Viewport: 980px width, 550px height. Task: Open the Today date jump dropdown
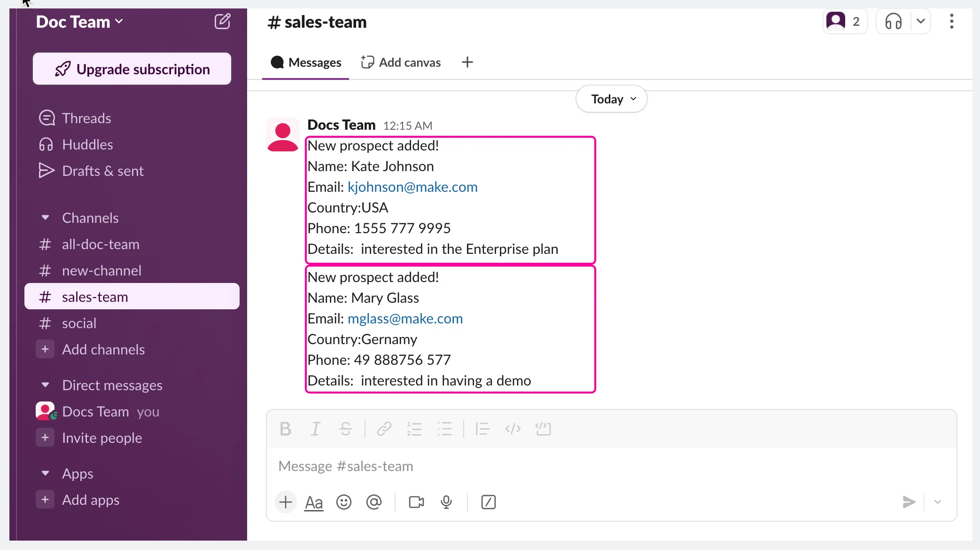[x=612, y=99]
